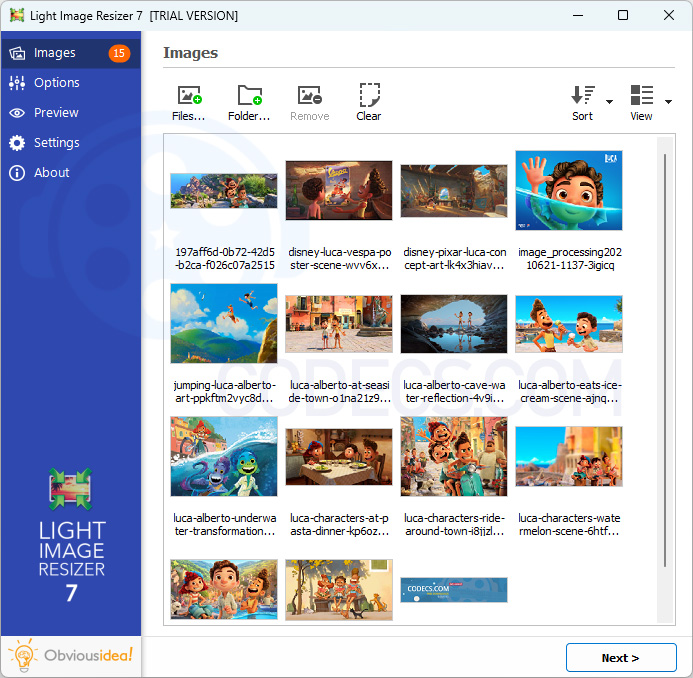Open the Images section in sidebar

pos(71,53)
